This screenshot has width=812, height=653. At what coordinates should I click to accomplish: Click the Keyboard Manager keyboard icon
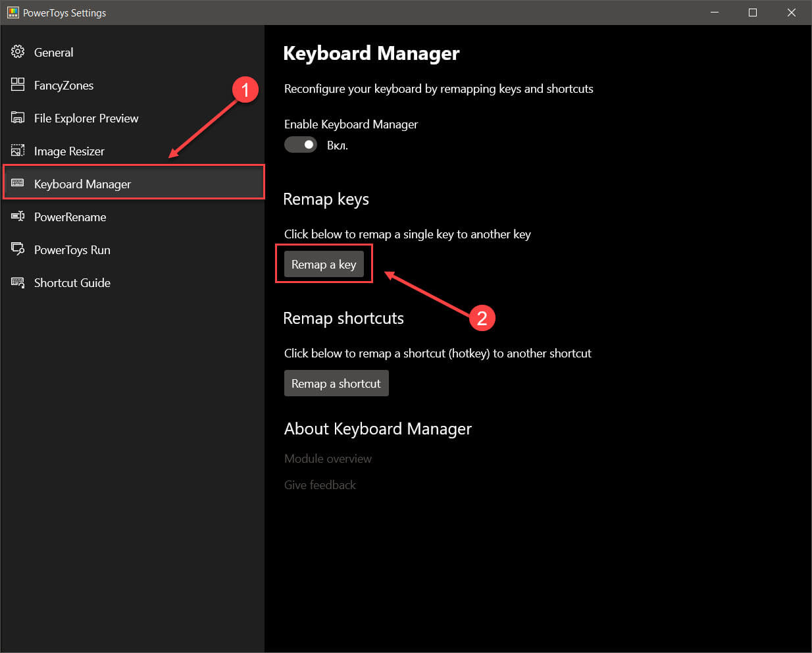pyautogui.click(x=18, y=183)
